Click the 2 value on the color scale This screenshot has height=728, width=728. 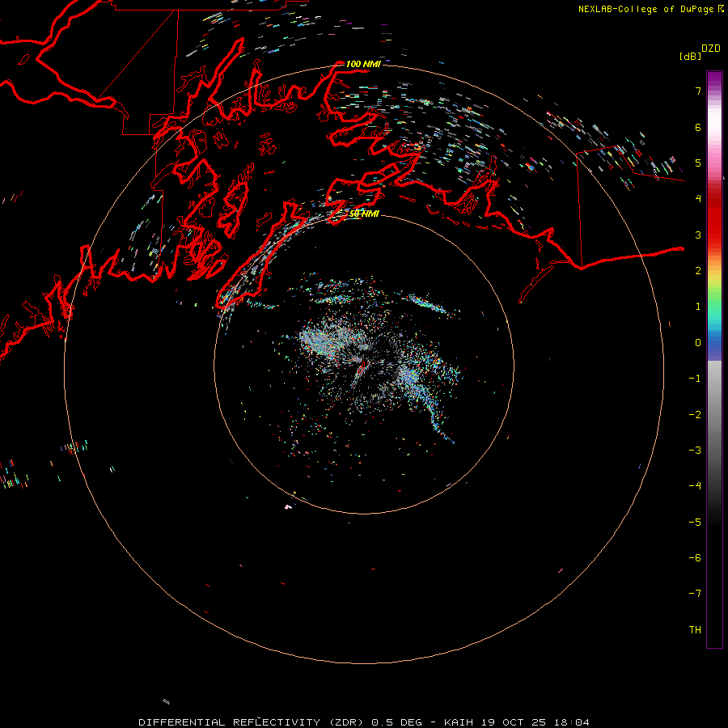tap(698, 271)
